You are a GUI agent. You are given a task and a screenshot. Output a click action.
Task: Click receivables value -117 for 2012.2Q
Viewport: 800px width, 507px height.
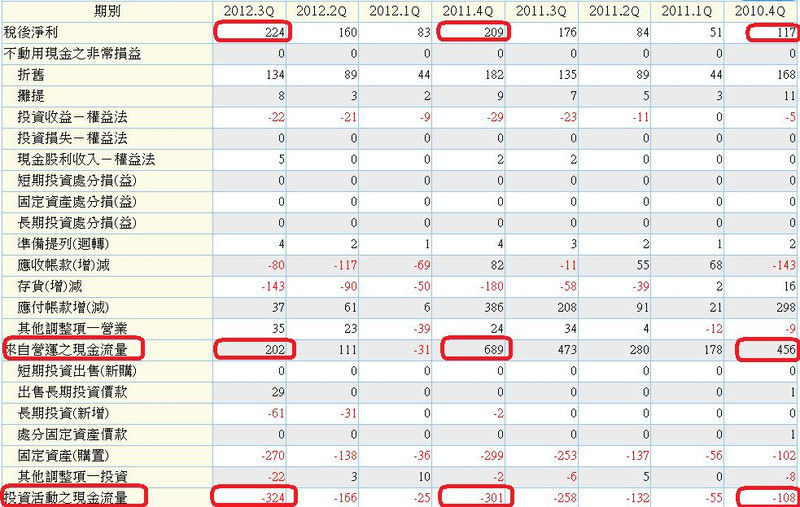click(346, 265)
